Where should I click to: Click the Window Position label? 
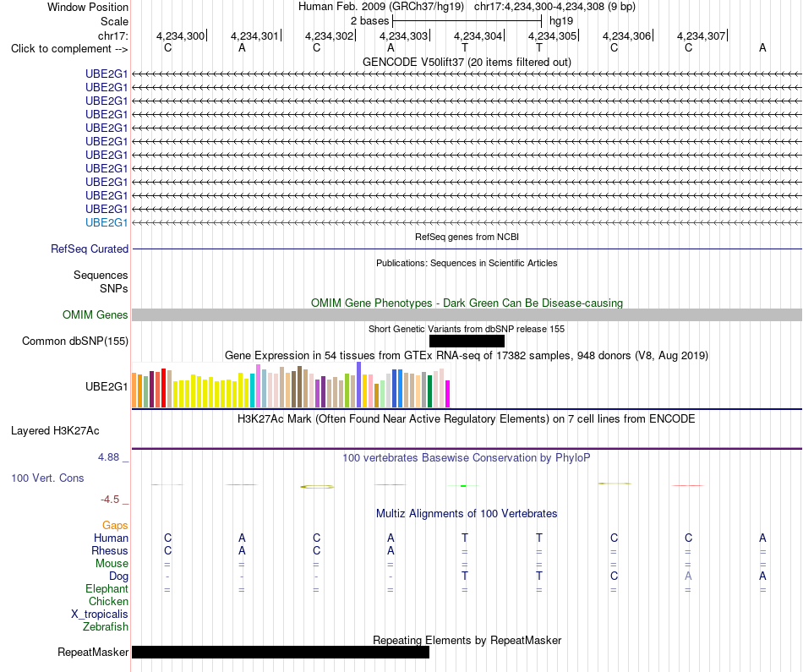[88, 7]
